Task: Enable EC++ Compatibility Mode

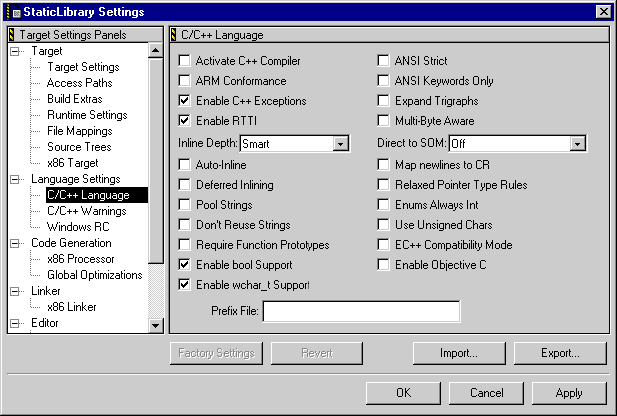Action: pyautogui.click(x=383, y=245)
